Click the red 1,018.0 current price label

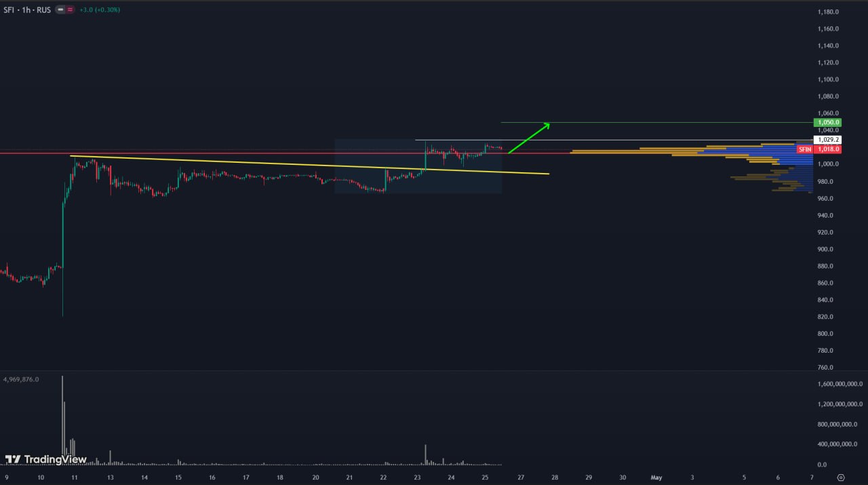pos(827,149)
